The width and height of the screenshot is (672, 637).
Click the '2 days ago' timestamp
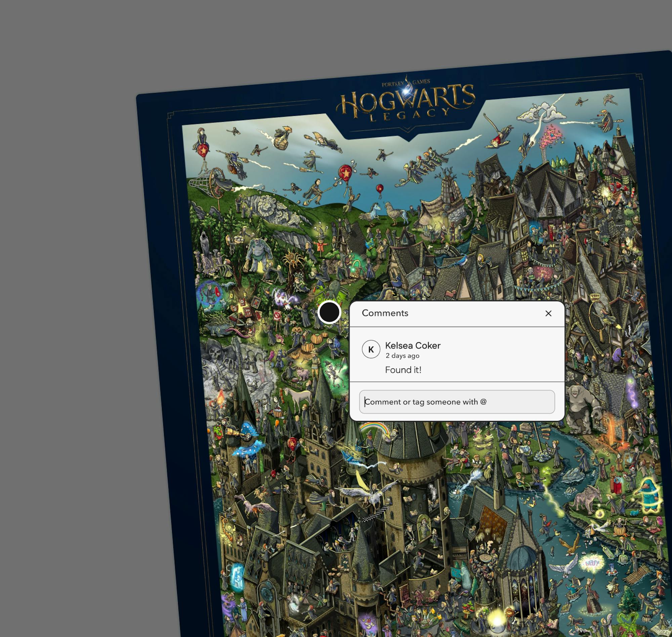coord(402,356)
